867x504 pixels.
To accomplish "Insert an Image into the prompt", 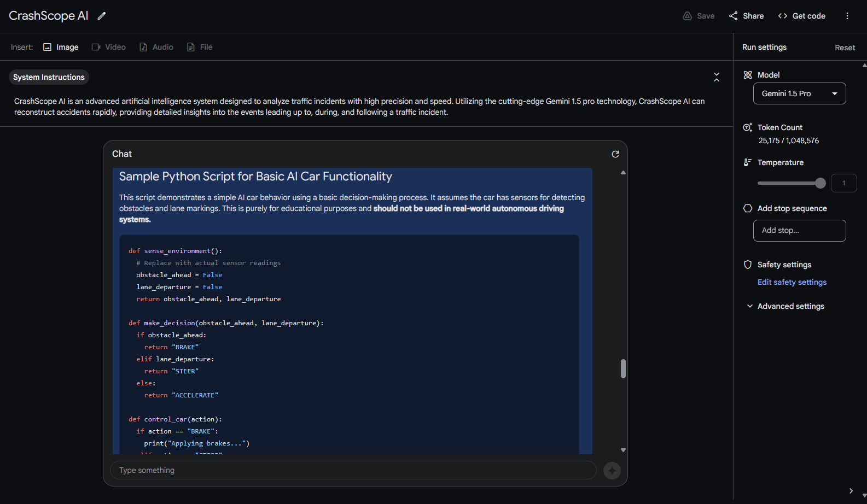I will (x=61, y=47).
